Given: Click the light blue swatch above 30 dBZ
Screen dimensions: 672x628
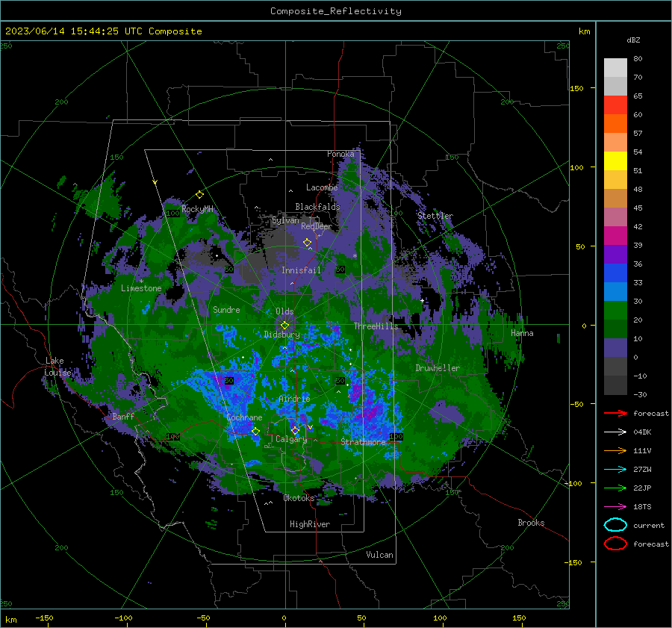Looking at the screenshot, I should [x=615, y=292].
